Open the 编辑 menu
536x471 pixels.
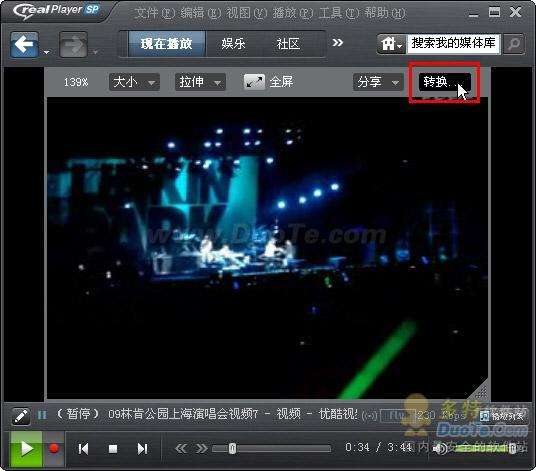point(201,13)
